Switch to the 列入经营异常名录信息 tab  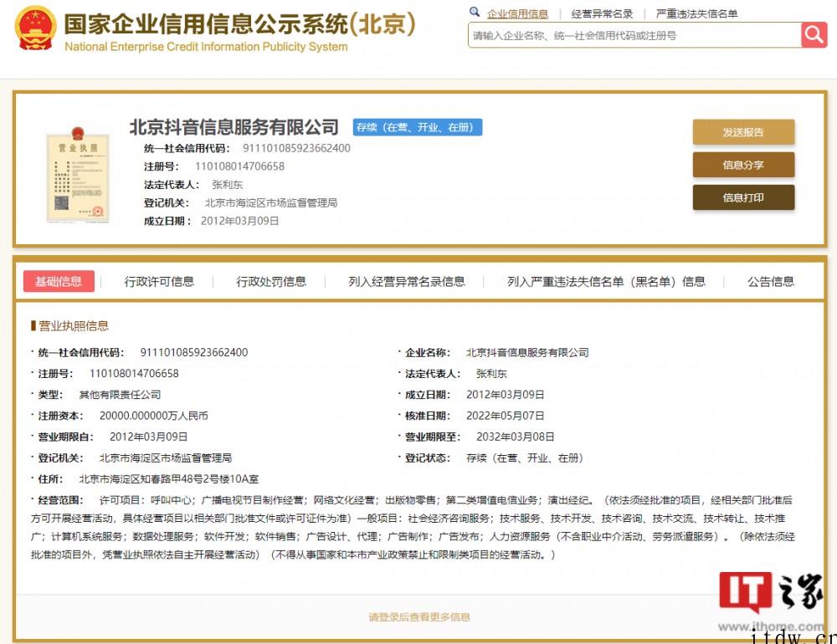click(406, 281)
